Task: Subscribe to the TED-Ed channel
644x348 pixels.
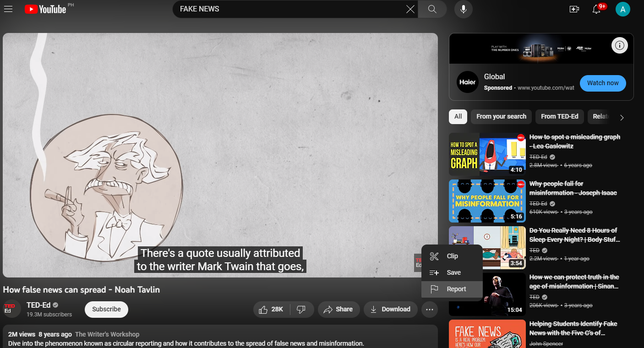Action: point(106,309)
